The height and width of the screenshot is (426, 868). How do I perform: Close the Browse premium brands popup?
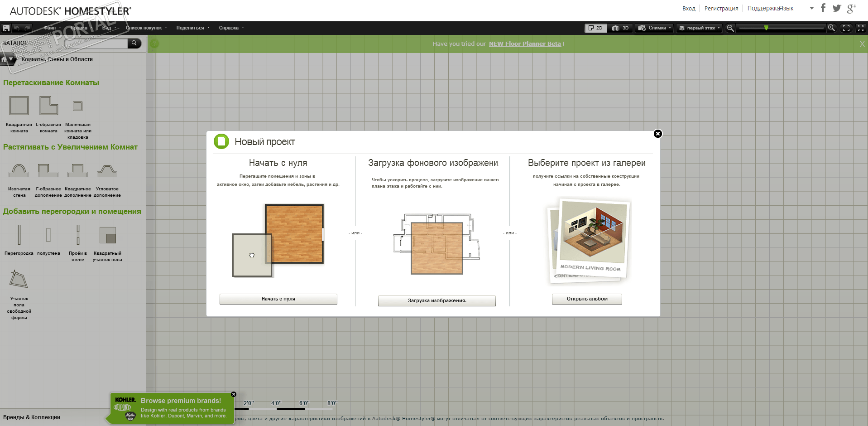tap(234, 394)
